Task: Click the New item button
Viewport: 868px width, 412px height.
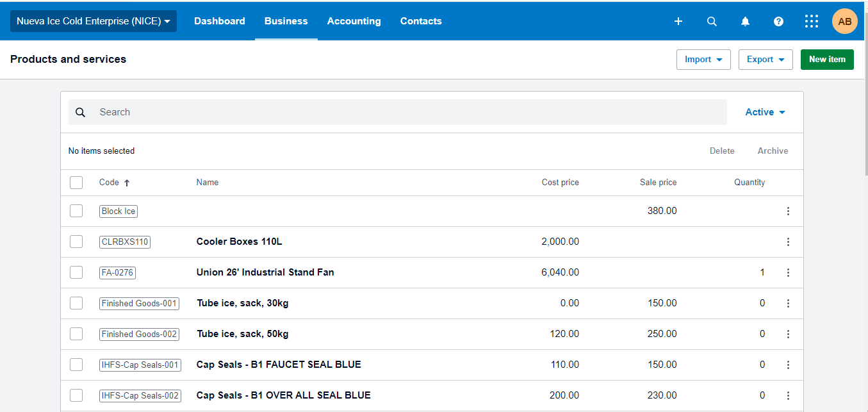Action: [827, 59]
